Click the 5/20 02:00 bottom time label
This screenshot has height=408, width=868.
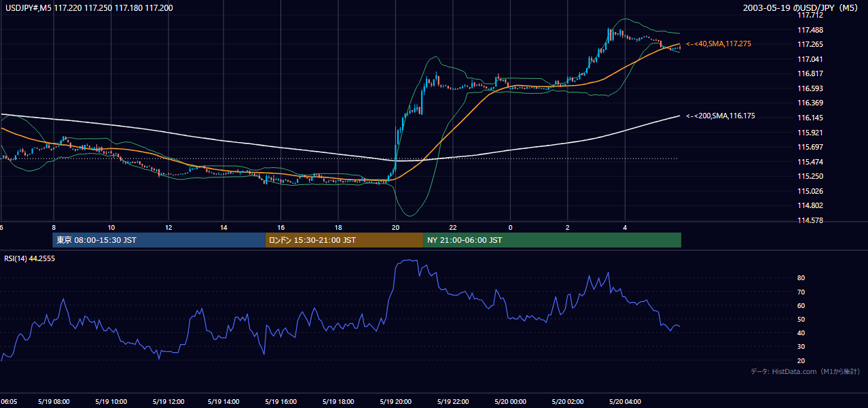tap(568, 401)
